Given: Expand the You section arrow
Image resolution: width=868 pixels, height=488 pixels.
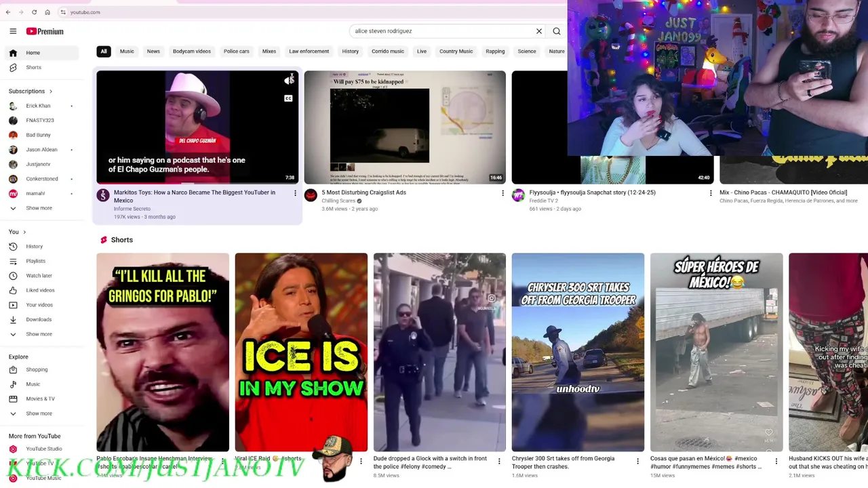Looking at the screenshot, I should point(24,232).
